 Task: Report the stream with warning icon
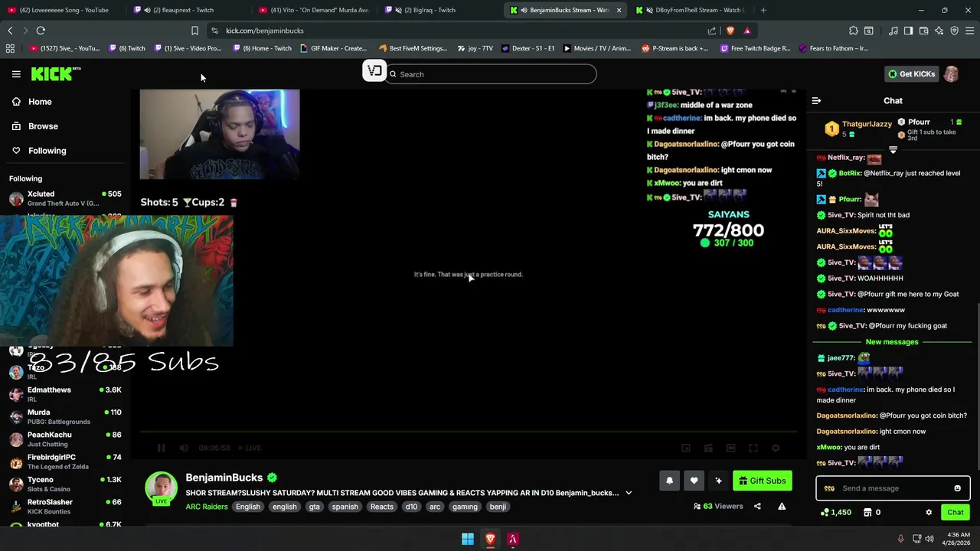[x=782, y=506]
